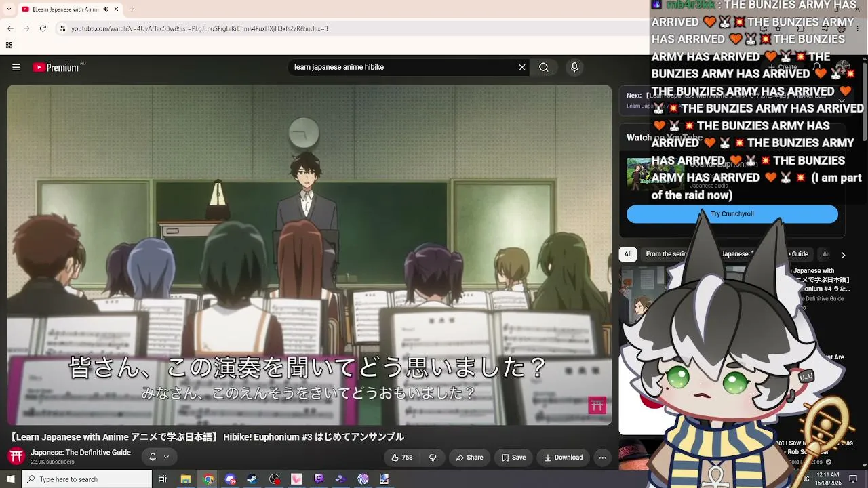Screen dimensions: 868x488
Task: Open the YouTube guide hamburger menu
Action: [16, 67]
